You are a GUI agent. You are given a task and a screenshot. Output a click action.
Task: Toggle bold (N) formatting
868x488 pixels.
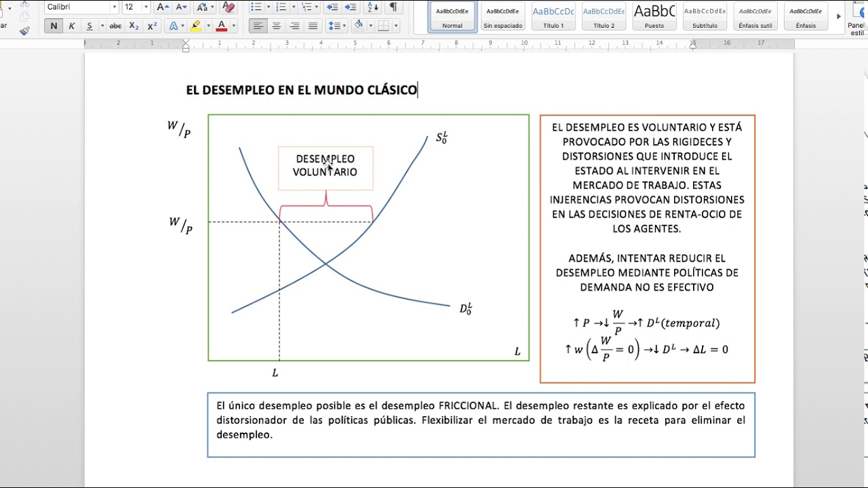tap(54, 26)
